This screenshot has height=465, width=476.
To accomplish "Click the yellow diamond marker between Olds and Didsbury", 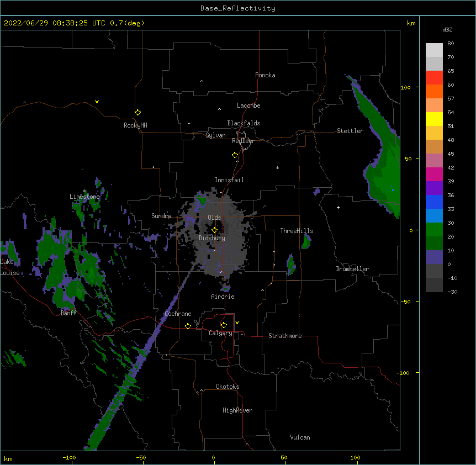I will 215,230.
